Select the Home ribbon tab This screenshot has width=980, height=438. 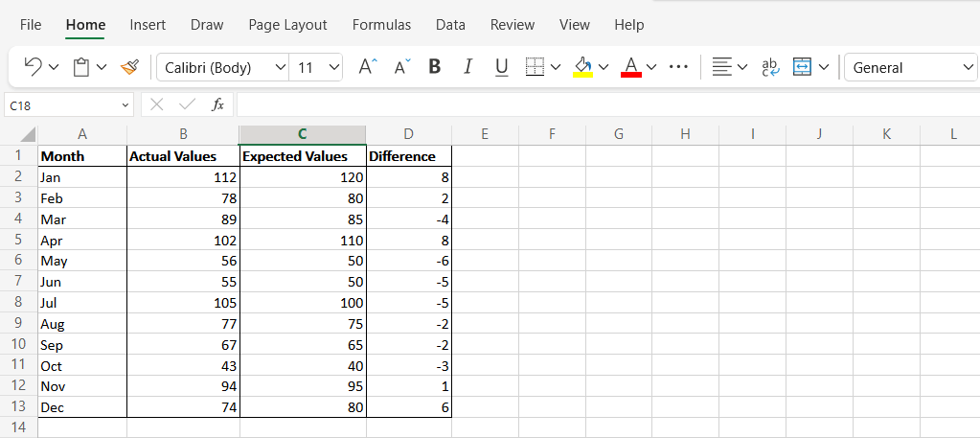[x=85, y=25]
